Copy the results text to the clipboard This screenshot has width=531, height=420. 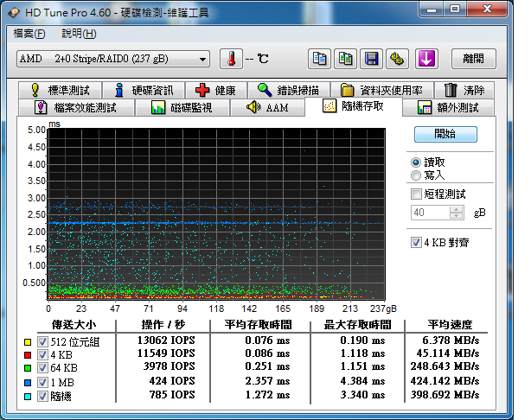(319, 59)
